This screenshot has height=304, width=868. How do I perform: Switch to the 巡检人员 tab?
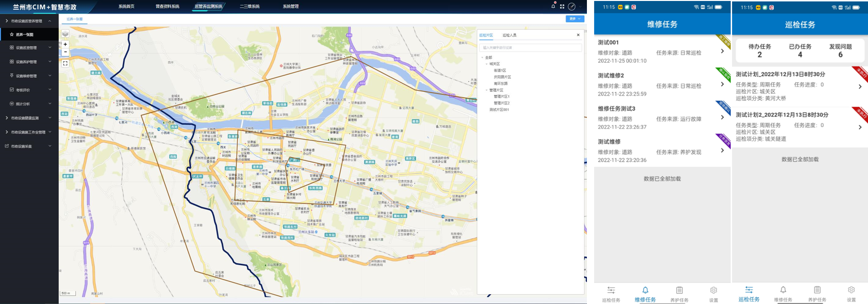tap(509, 35)
